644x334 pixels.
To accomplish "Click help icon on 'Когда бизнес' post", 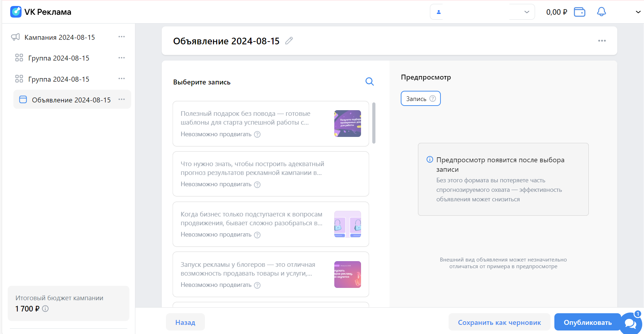I will tap(257, 235).
